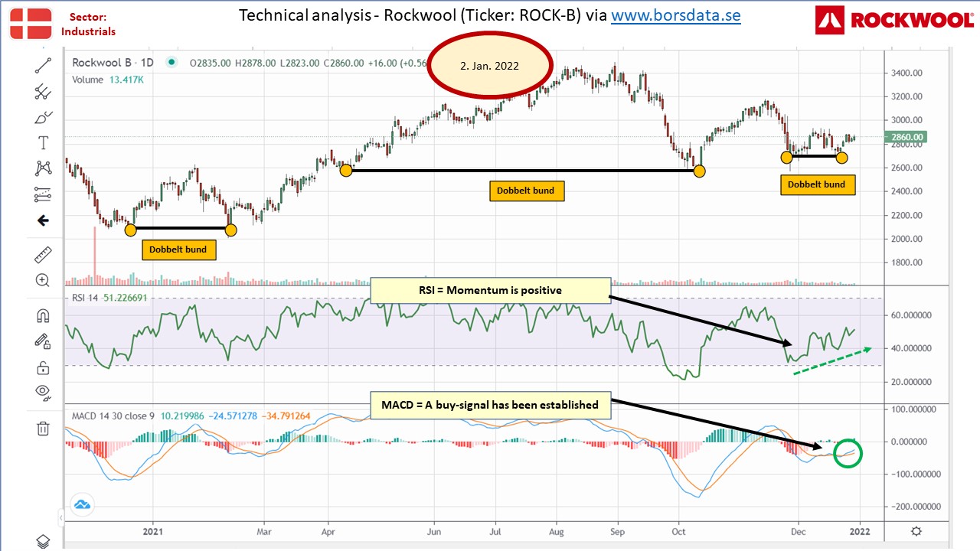
Task: Hide all drawings with eye icon
Action: point(43,393)
